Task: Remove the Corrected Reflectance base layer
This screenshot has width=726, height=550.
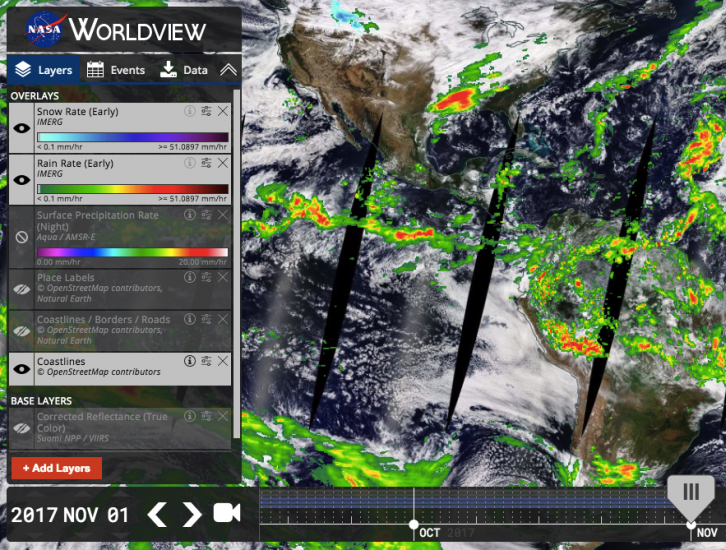Action: [x=223, y=416]
